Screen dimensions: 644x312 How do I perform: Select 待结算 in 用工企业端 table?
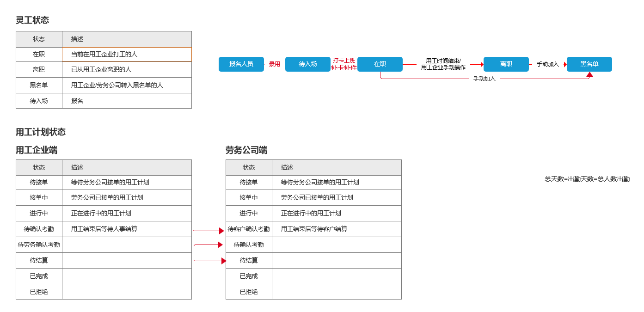[x=39, y=260]
